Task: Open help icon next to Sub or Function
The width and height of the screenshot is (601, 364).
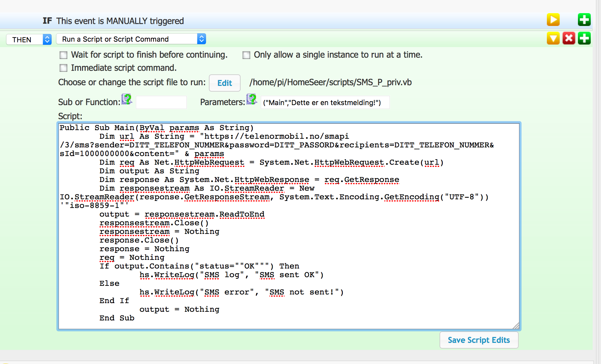Action: coord(127,99)
